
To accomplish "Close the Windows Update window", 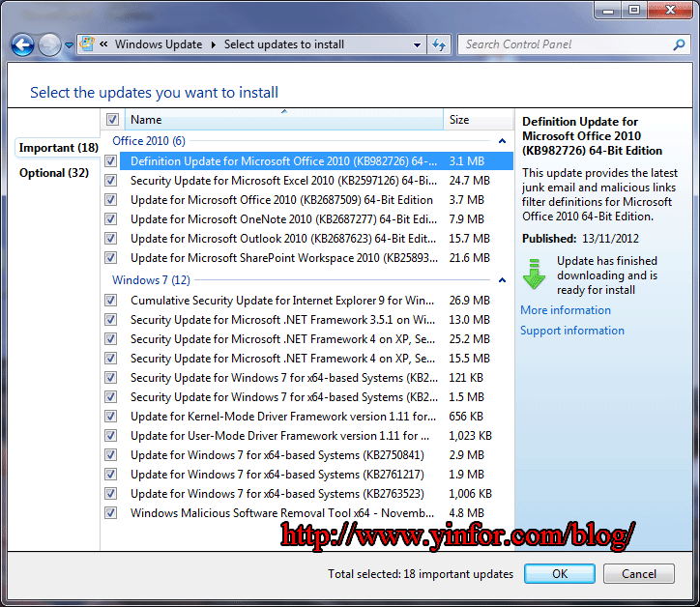I will pos(670,10).
